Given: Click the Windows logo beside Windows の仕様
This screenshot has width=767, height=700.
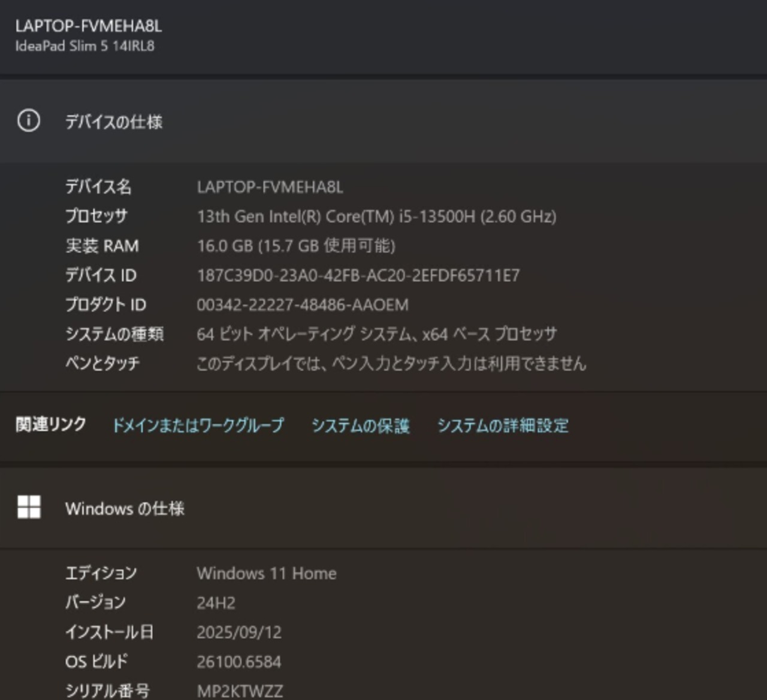Looking at the screenshot, I should (x=29, y=507).
